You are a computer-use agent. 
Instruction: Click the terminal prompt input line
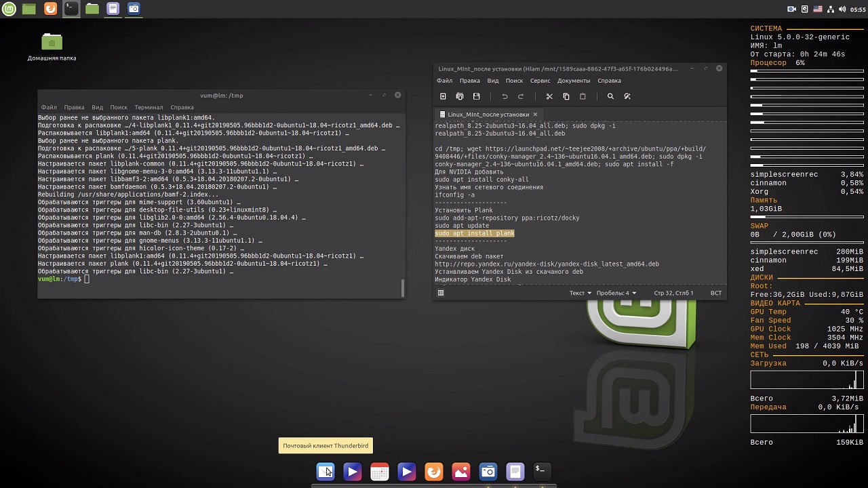tap(203, 279)
